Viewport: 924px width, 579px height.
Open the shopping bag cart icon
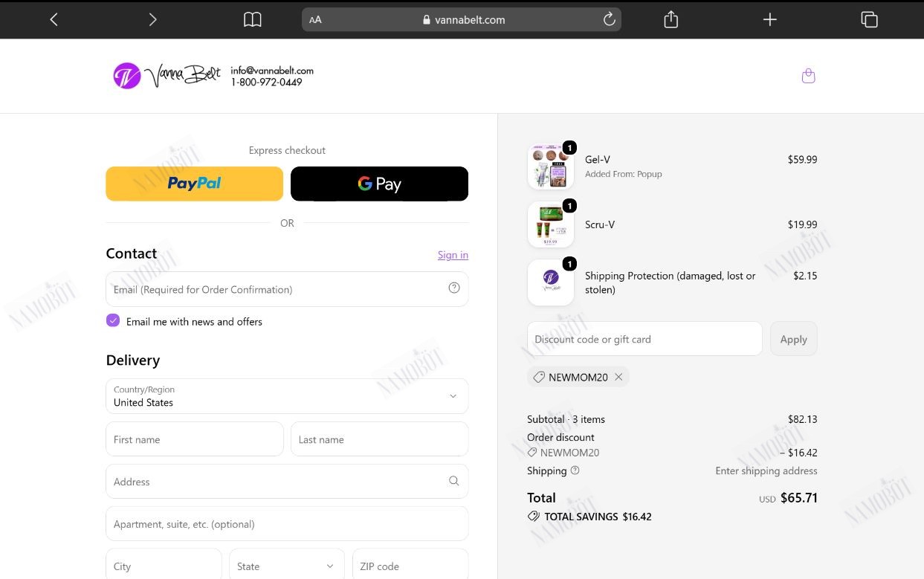[x=809, y=76]
